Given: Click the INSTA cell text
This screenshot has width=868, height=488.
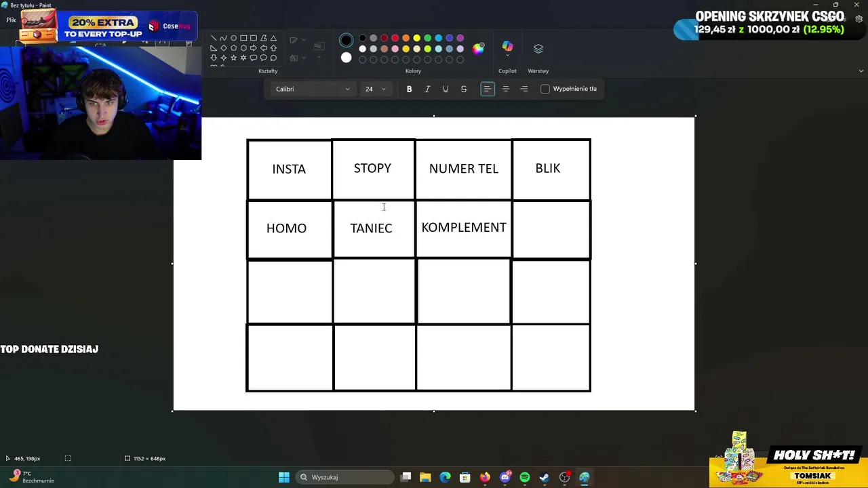Looking at the screenshot, I should (x=289, y=169).
